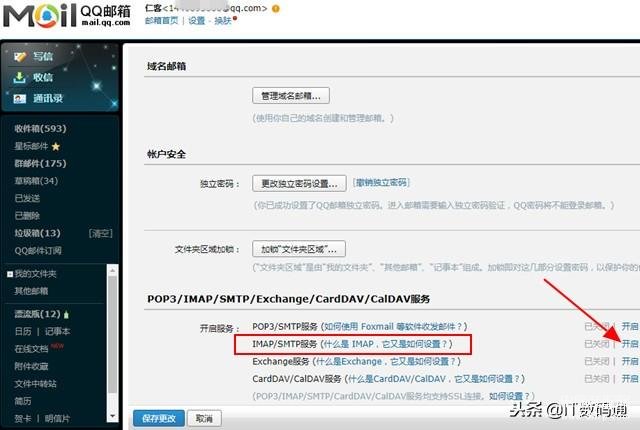This screenshot has width=640, height=430.
Task: Open the Foxmail help link for POP3/SMTP
Action: [x=393, y=326]
